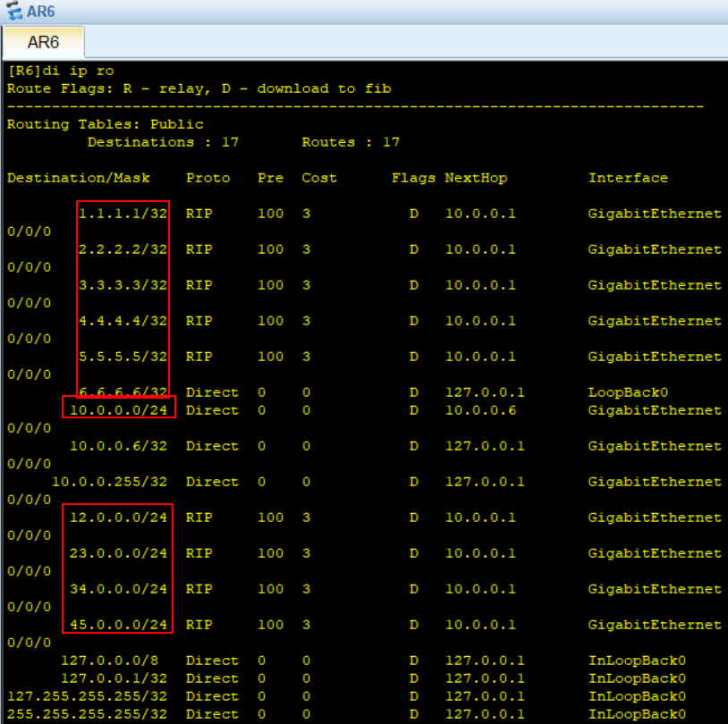This screenshot has height=724, width=728.
Task: Click 'Direct' protocol in 10.0.0.255/32 row
Action: [212, 482]
